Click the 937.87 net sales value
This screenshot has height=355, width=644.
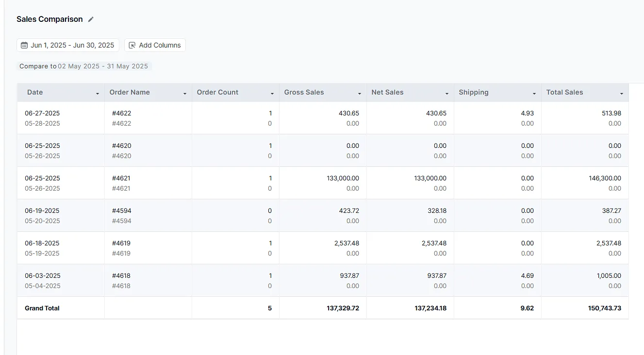437,275
